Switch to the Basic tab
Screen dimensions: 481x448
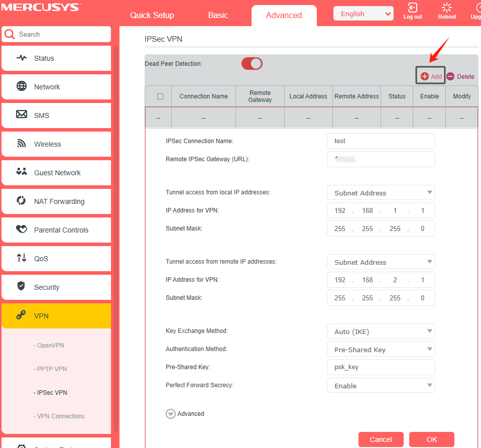click(x=217, y=15)
